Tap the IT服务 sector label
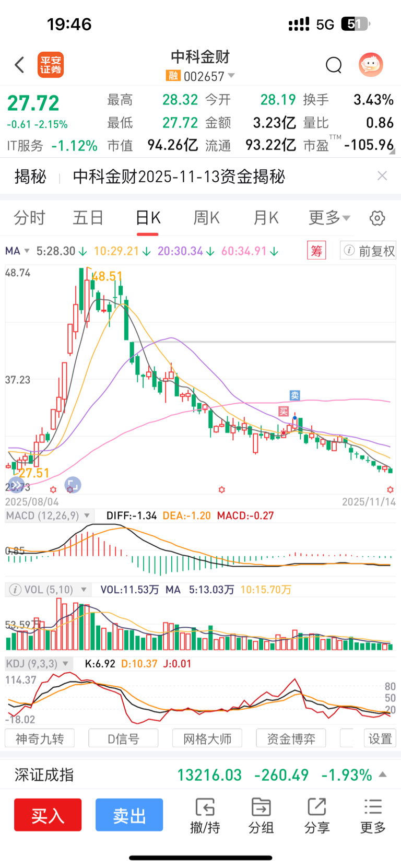The image size is (401, 868). 25,146
